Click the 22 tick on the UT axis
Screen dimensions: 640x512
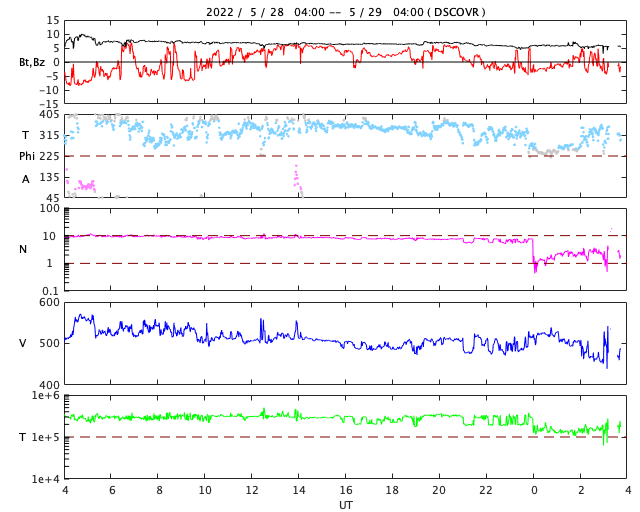[486, 490]
